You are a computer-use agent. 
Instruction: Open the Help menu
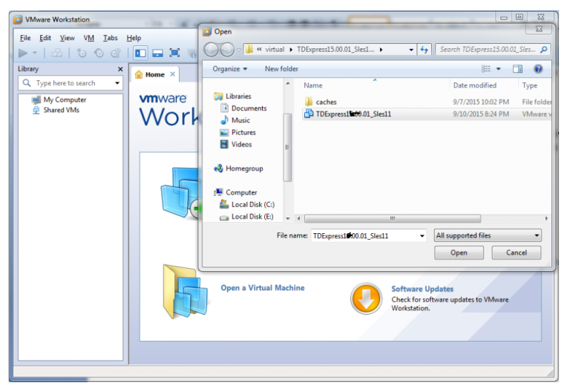click(134, 38)
